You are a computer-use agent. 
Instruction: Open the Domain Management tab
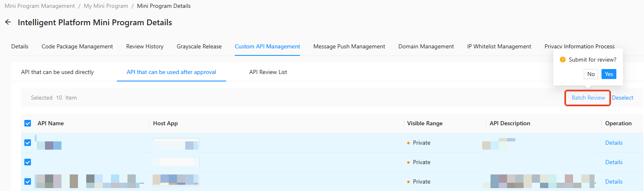coord(426,46)
